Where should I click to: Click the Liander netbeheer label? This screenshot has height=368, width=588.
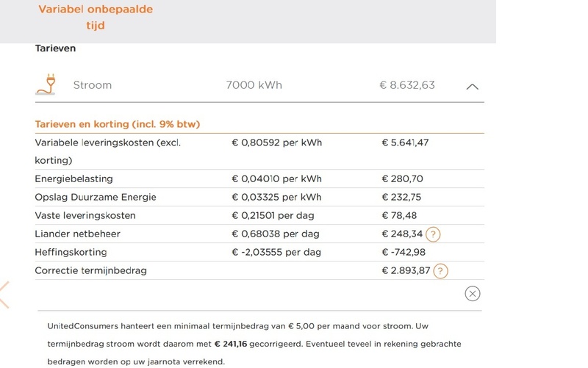click(x=77, y=234)
